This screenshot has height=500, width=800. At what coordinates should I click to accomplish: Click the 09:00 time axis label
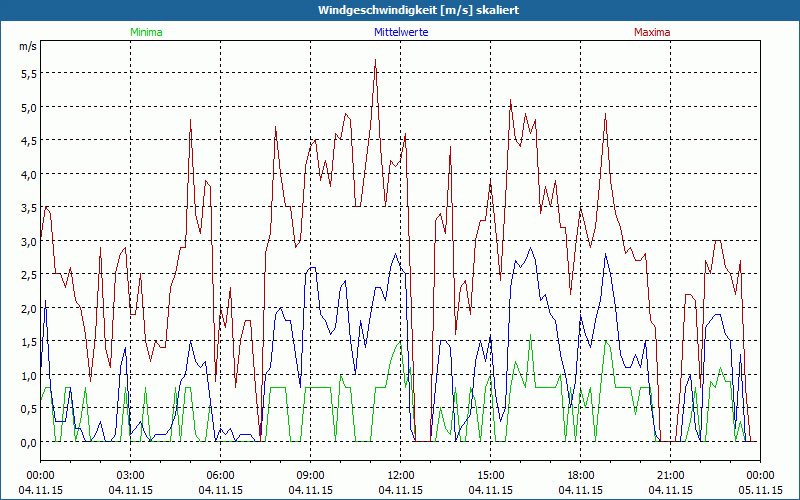click(x=311, y=476)
